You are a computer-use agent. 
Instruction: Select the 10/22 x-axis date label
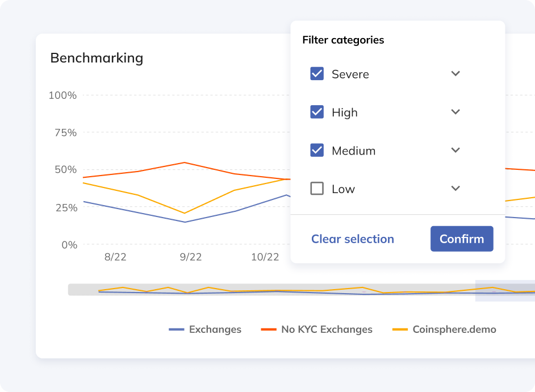click(265, 257)
